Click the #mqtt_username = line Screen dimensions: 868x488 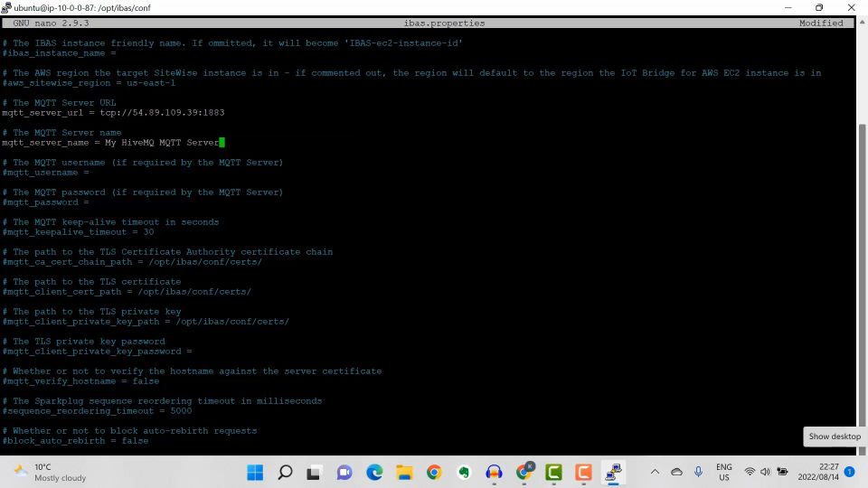tap(45, 173)
